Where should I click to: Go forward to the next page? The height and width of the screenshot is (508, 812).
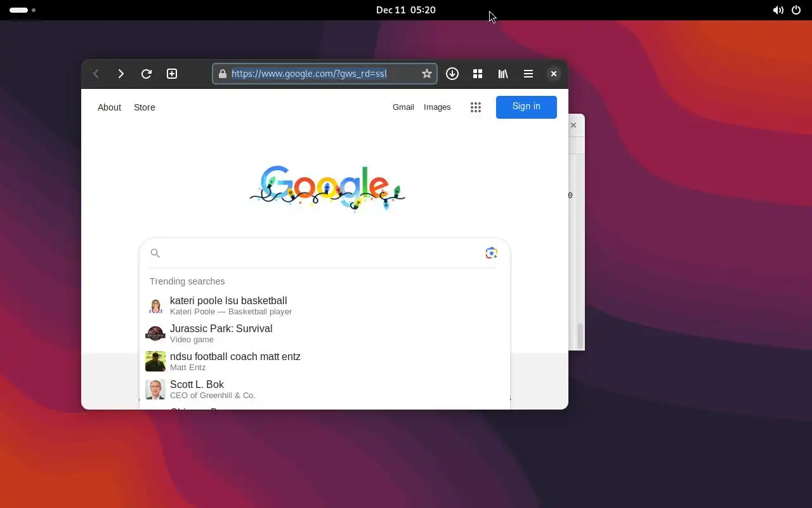(x=121, y=74)
